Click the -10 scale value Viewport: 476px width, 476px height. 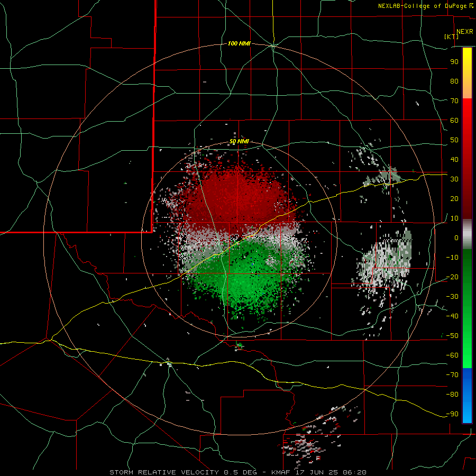(452, 258)
